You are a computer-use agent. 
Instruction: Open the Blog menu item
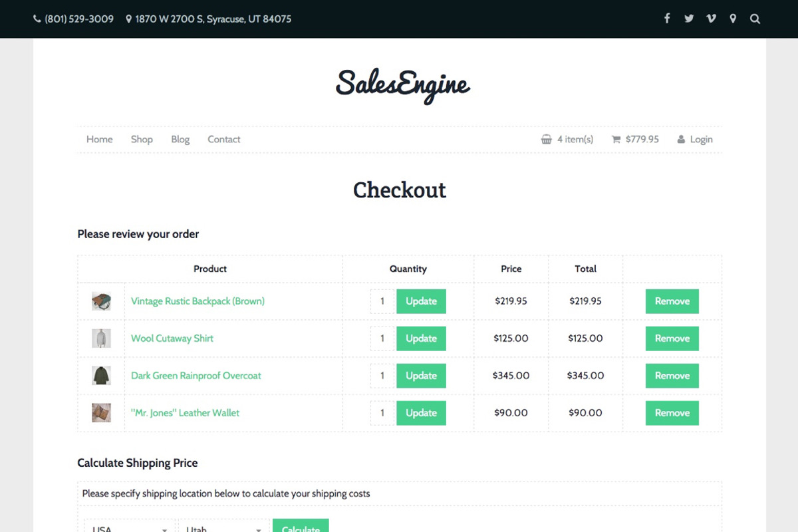[x=180, y=140]
